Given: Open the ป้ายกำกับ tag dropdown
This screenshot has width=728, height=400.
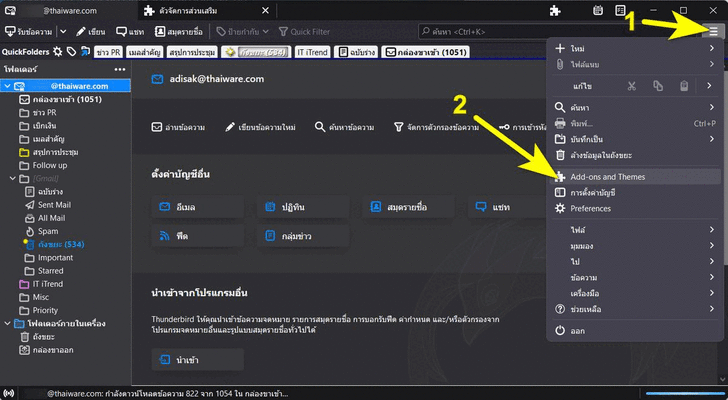Looking at the screenshot, I should [242, 32].
